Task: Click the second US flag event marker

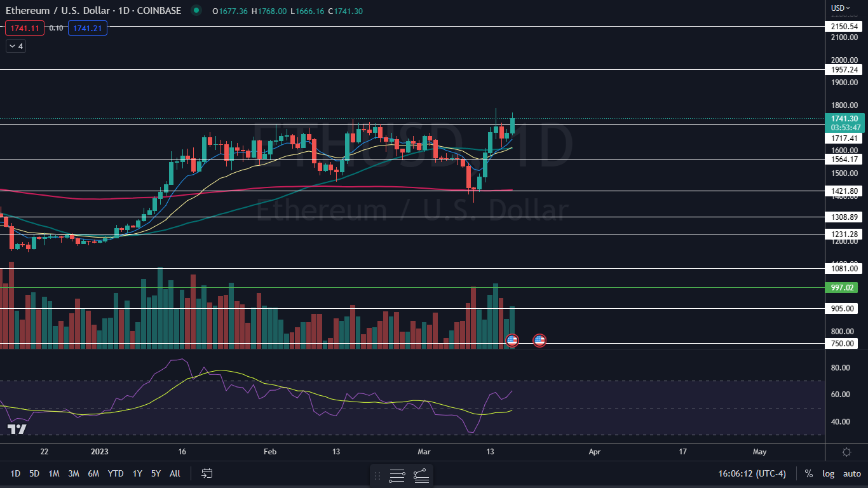Action: pos(539,341)
